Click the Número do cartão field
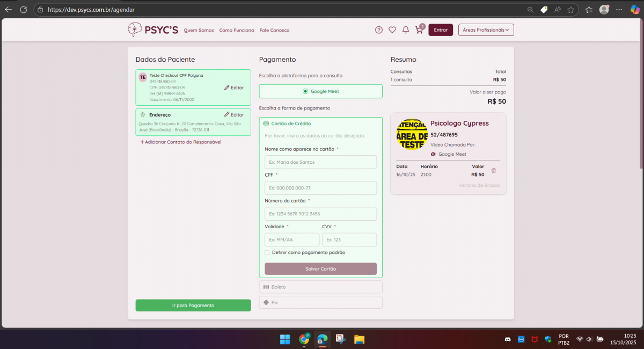The height and width of the screenshot is (349, 644). tap(320, 214)
